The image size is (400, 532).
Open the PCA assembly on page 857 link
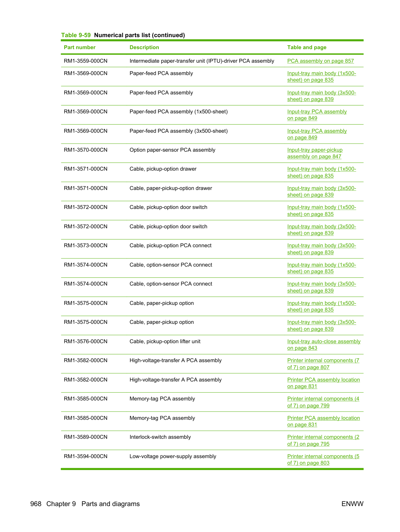(320, 61)
